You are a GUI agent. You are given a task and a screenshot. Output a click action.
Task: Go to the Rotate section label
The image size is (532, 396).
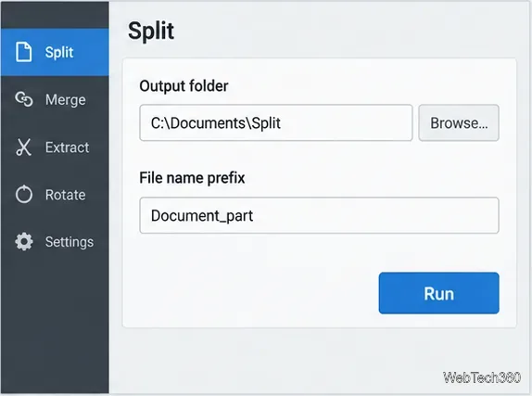pos(66,195)
